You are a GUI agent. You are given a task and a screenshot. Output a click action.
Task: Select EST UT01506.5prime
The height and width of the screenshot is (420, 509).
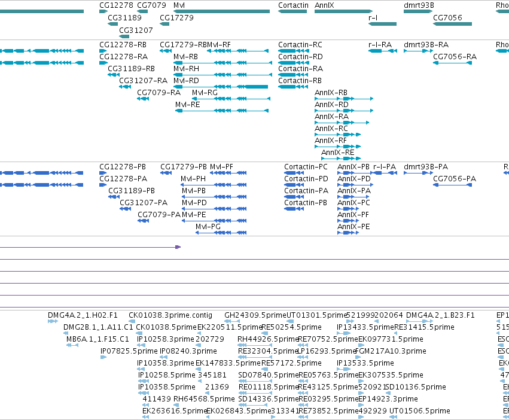click(x=393, y=417)
